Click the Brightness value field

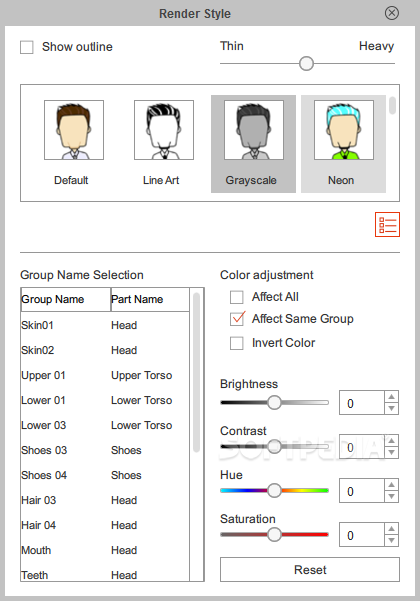coord(362,403)
